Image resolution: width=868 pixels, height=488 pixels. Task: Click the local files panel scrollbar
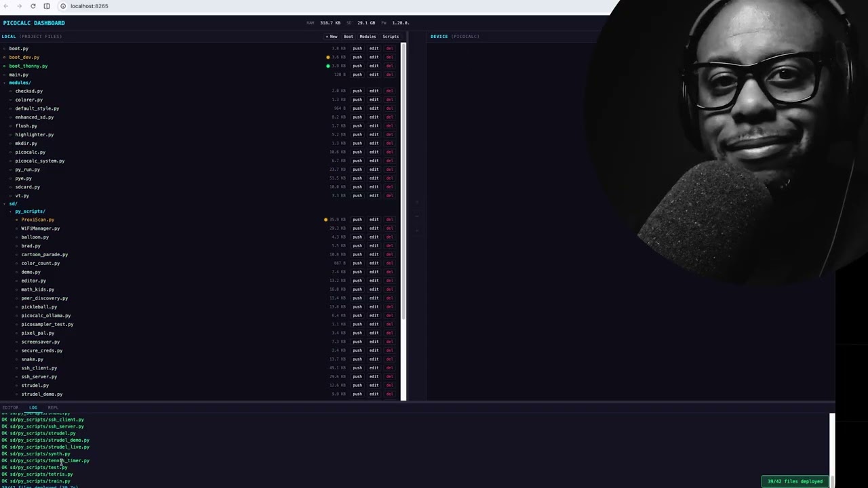(403, 182)
